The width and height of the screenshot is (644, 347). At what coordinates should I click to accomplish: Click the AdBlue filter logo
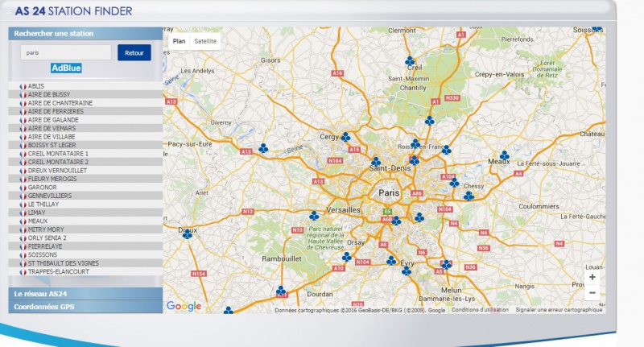point(66,68)
